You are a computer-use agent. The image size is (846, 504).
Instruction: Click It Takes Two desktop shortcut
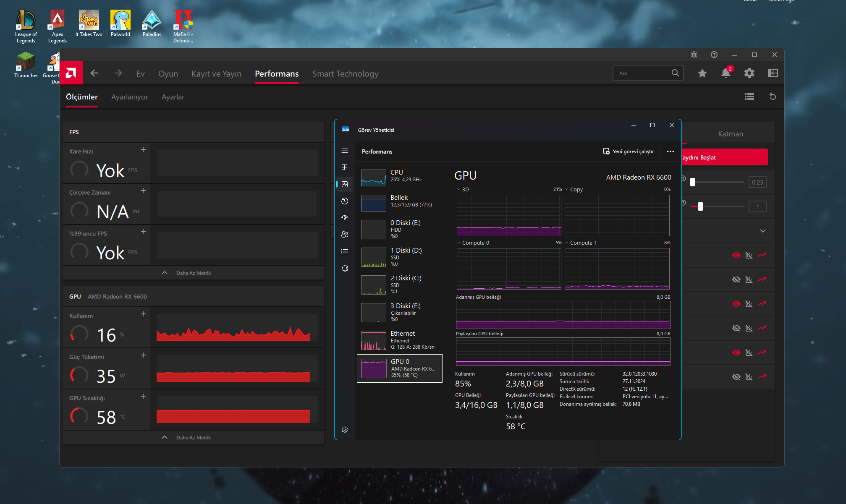(89, 24)
